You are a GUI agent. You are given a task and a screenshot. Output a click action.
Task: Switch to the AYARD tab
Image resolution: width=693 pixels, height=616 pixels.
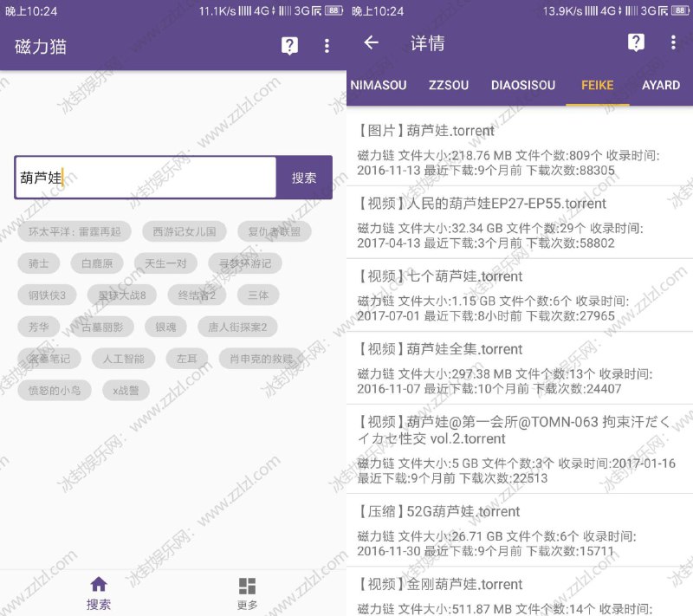661,85
